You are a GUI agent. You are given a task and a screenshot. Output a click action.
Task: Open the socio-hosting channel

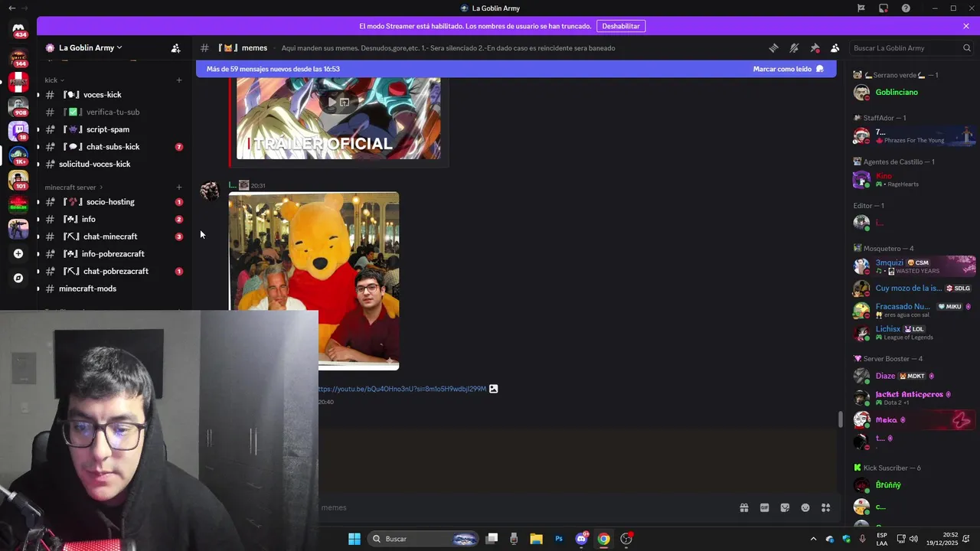click(113, 202)
